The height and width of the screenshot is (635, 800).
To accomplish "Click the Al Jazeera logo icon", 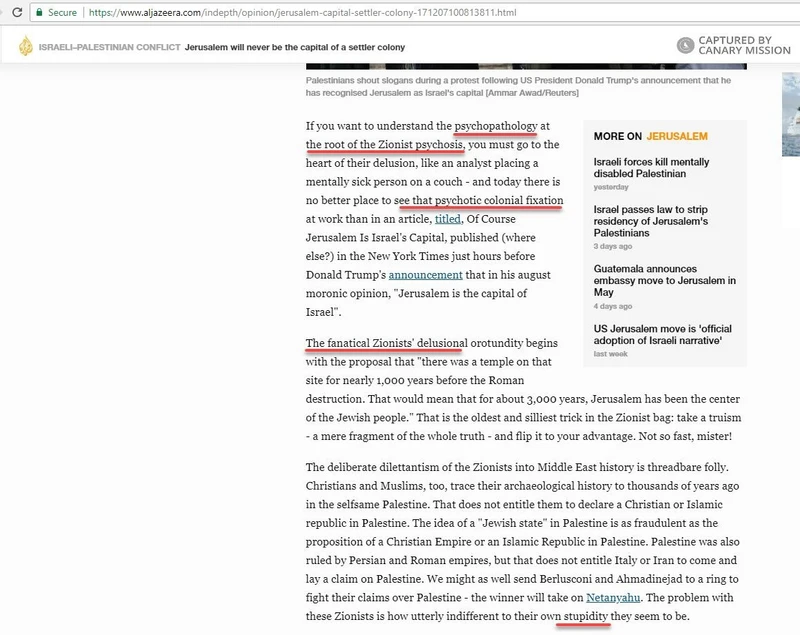I will point(24,47).
